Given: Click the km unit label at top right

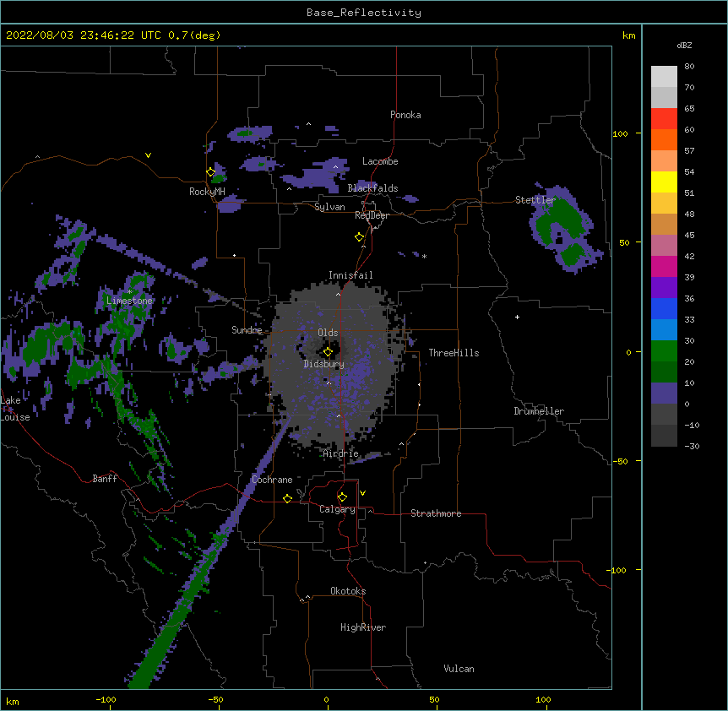Looking at the screenshot, I should point(629,35).
